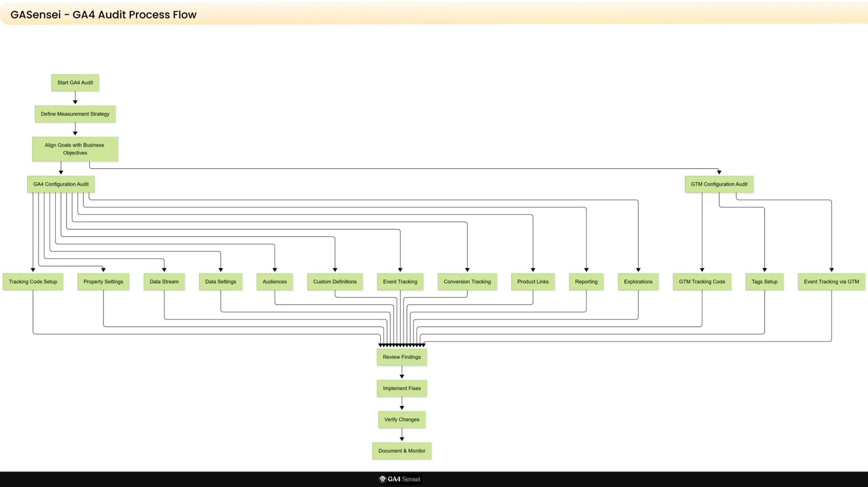Select Event Tracking via GTM node
868x487 pixels.
pos(831,282)
